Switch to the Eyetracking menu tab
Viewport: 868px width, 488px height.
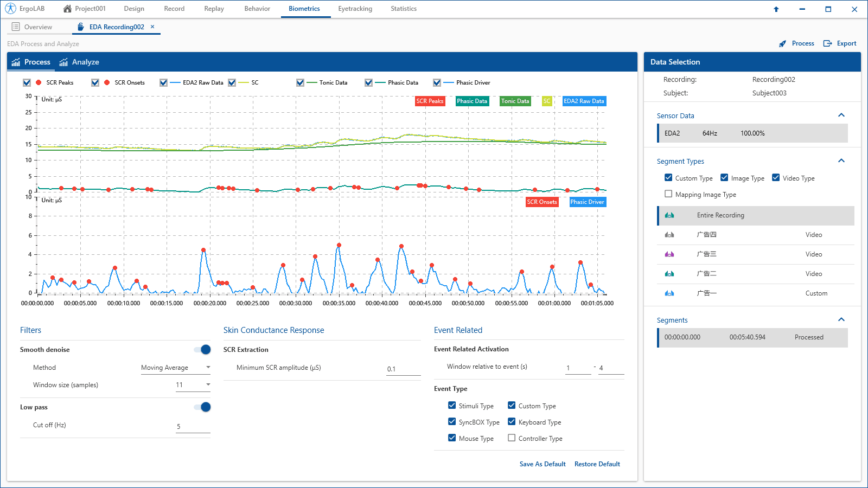point(355,9)
